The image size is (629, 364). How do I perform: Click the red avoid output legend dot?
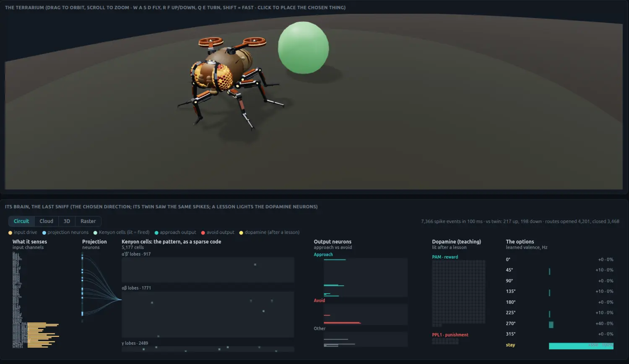click(x=203, y=233)
